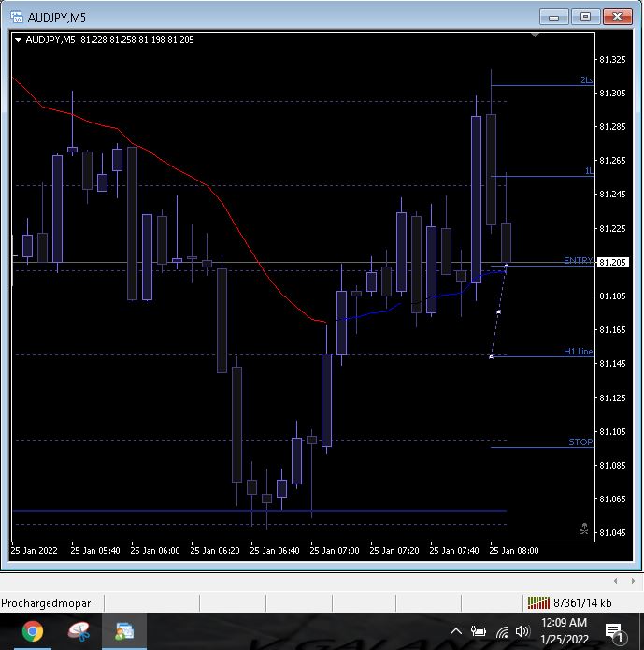This screenshot has width=644, height=650.
Task: Open the speaker volume tray icon
Action: pyautogui.click(x=522, y=631)
